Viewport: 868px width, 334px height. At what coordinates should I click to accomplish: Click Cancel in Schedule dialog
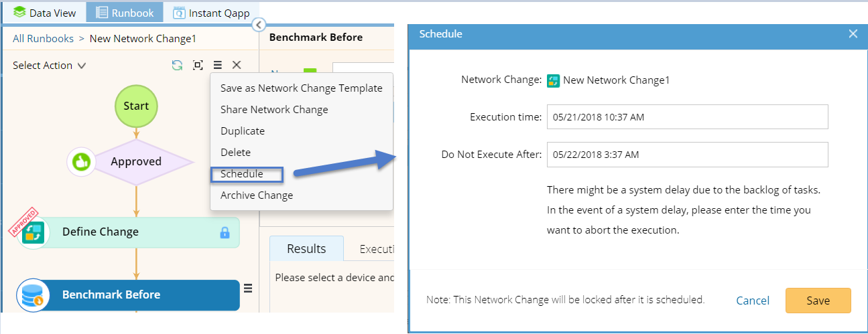pos(753,301)
